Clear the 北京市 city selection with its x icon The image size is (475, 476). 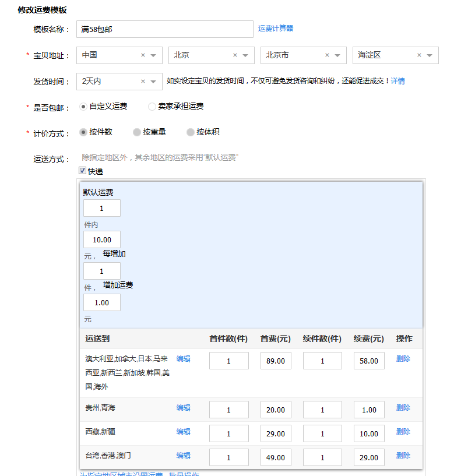327,55
